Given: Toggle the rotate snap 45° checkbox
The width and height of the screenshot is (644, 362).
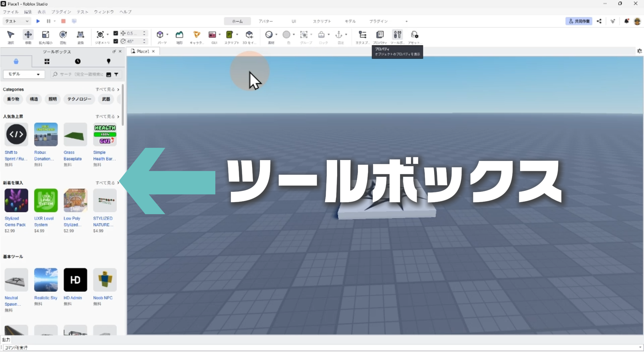Looking at the screenshot, I should pyautogui.click(x=116, y=41).
